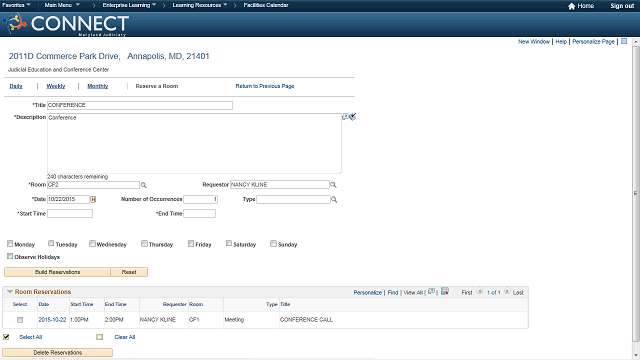
Task: Open the Favorites dropdown menu
Action: (x=16, y=5)
